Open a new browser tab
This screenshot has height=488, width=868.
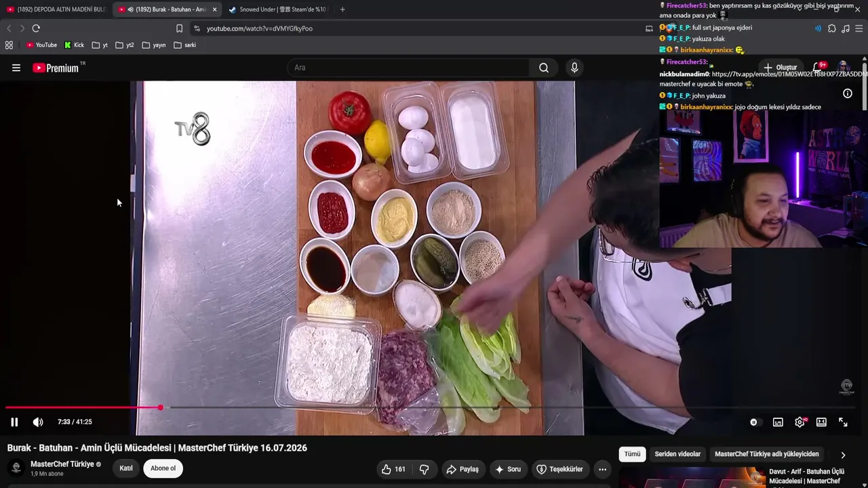pos(342,9)
